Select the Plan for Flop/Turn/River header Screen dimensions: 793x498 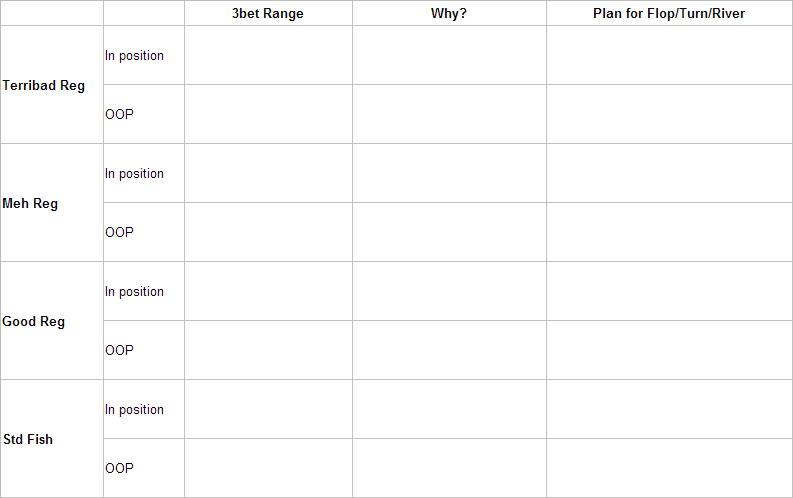669,13
